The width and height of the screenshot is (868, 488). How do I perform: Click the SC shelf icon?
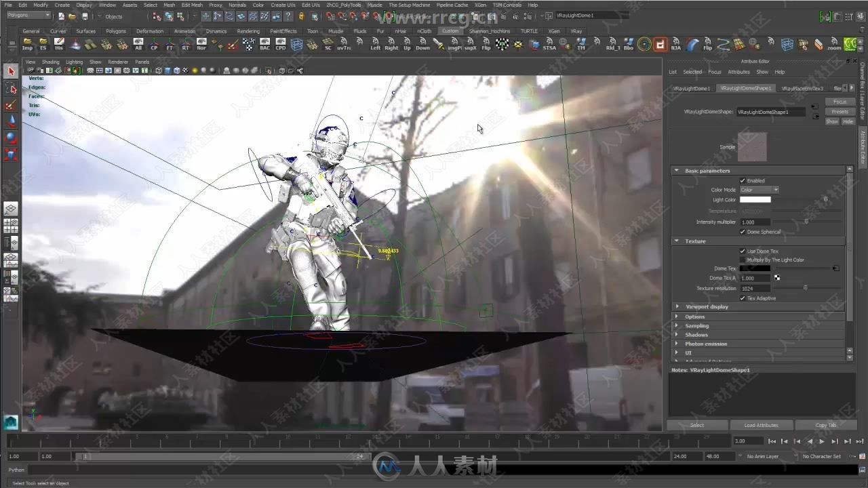pos(328,44)
